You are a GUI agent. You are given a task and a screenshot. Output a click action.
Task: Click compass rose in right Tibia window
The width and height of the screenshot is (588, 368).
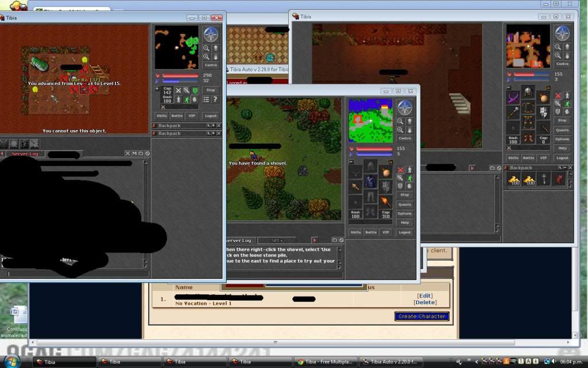click(x=563, y=33)
